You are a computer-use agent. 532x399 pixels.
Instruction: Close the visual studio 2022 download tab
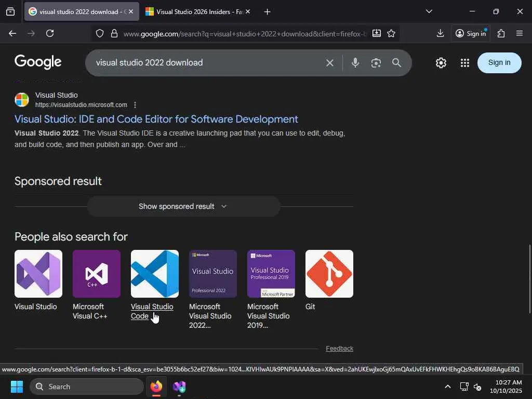131,11
